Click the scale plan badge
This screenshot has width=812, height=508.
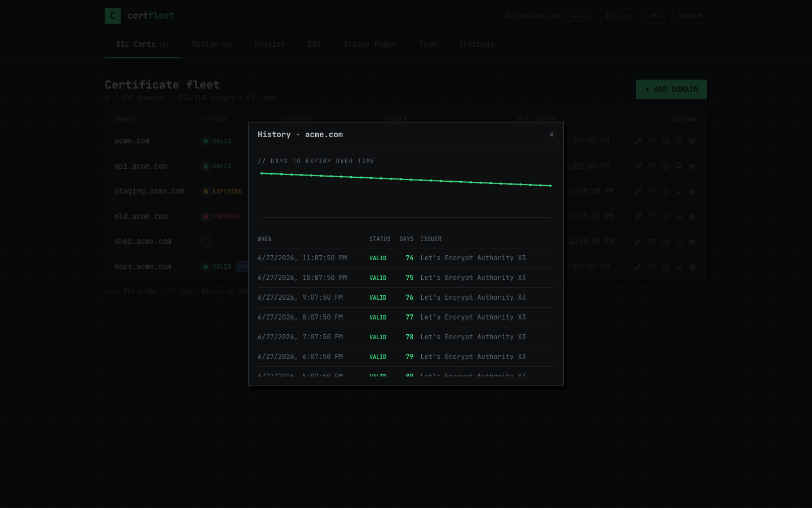tap(581, 16)
